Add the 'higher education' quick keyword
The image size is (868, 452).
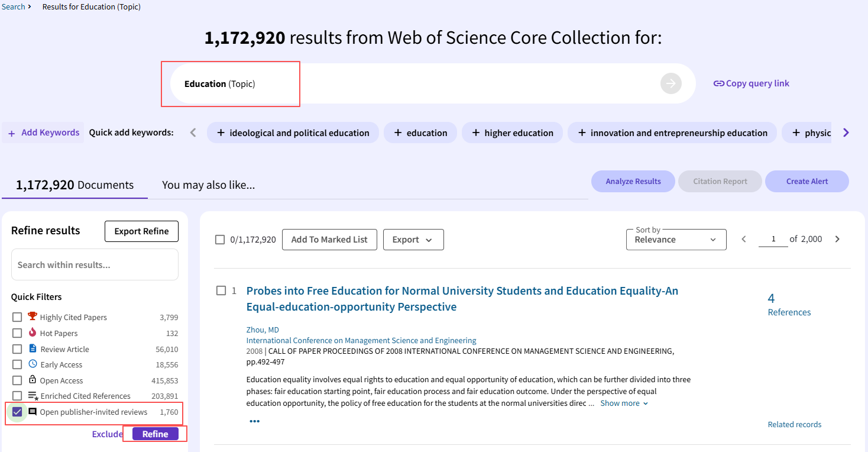coord(512,133)
